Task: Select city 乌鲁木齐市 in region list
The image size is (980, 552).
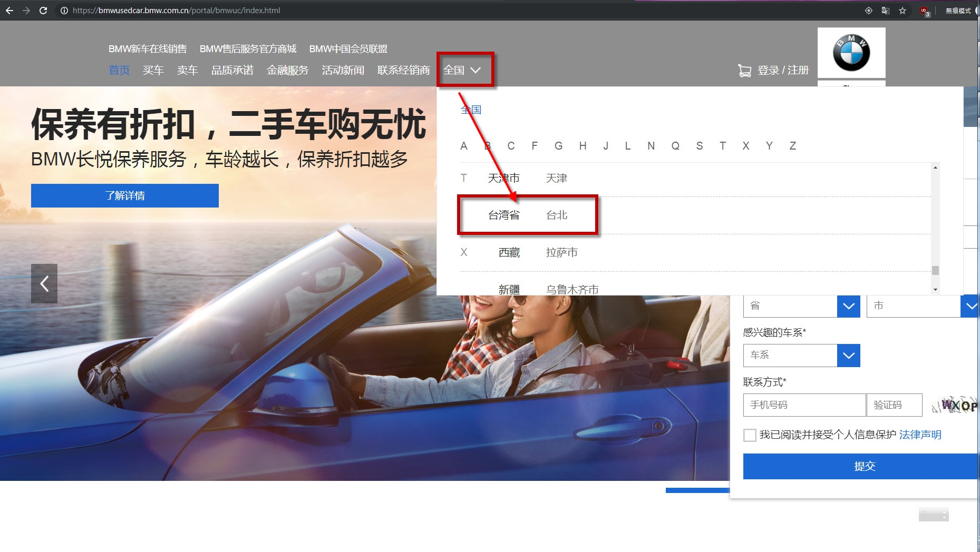Action: click(x=573, y=290)
